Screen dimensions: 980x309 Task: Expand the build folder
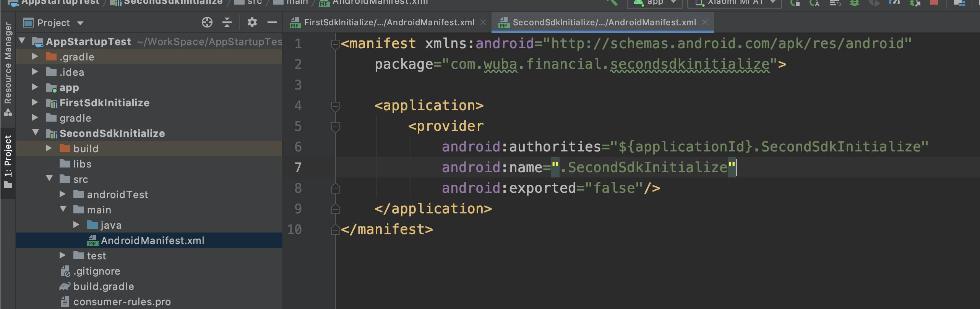[49, 148]
